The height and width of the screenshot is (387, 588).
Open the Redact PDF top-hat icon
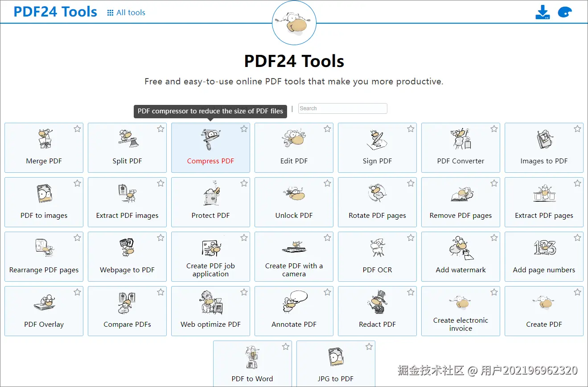tap(377, 302)
